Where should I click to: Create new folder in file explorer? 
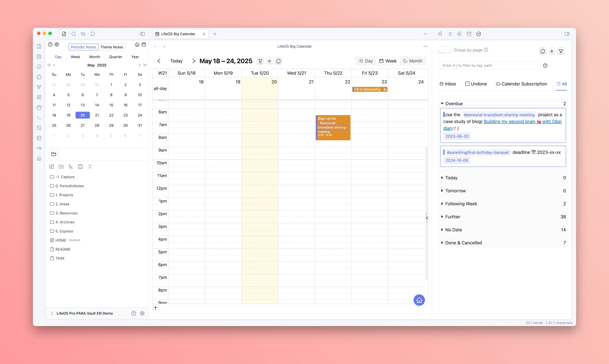[61, 167]
